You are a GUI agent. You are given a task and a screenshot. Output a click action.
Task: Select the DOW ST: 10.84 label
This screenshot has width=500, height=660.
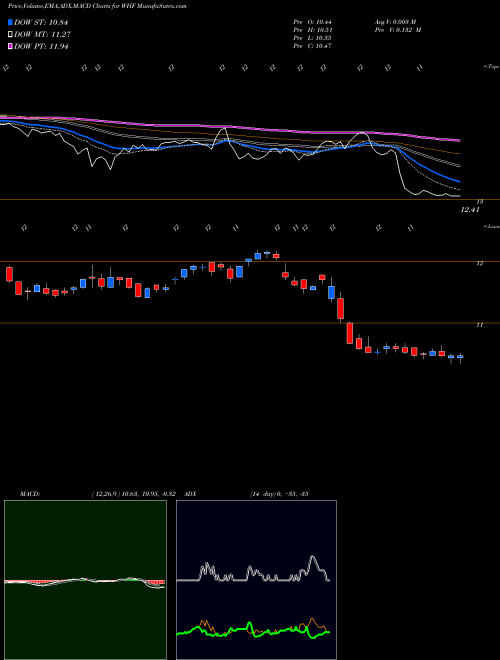tap(41, 22)
